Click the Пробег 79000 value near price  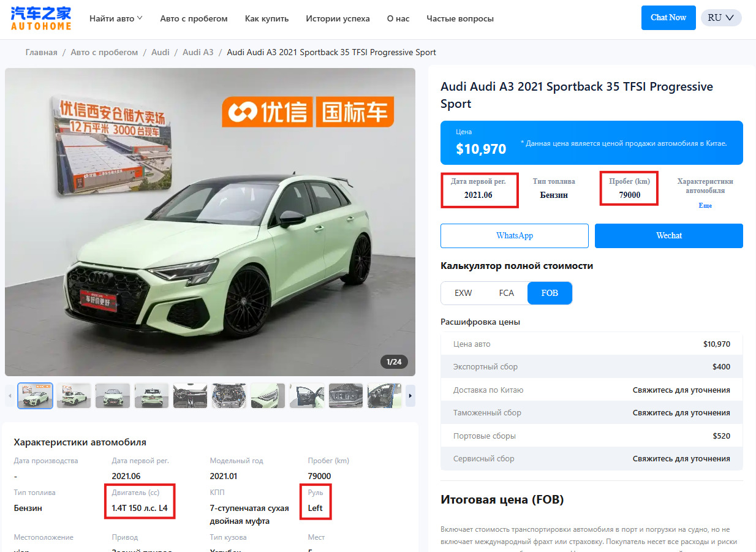629,195
